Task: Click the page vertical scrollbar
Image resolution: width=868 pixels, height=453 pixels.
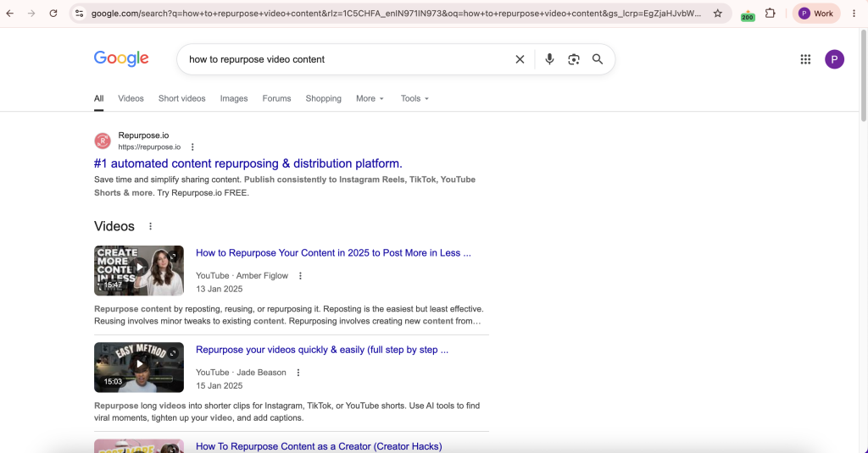Action: coord(864,75)
